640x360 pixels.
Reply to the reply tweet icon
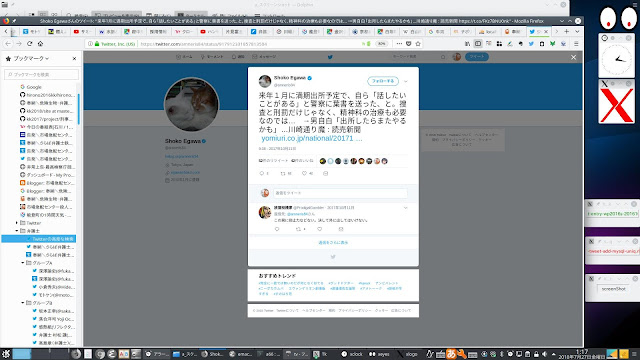(x=277, y=229)
